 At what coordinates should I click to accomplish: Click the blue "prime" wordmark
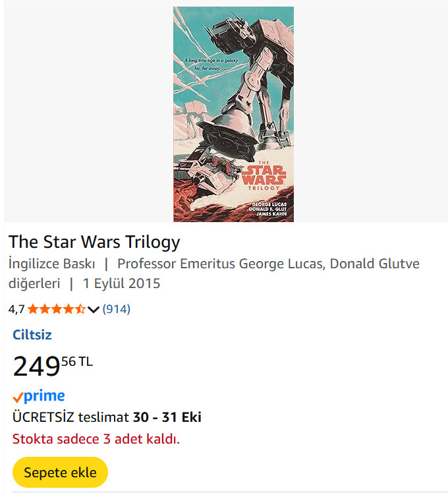pos(44,395)
